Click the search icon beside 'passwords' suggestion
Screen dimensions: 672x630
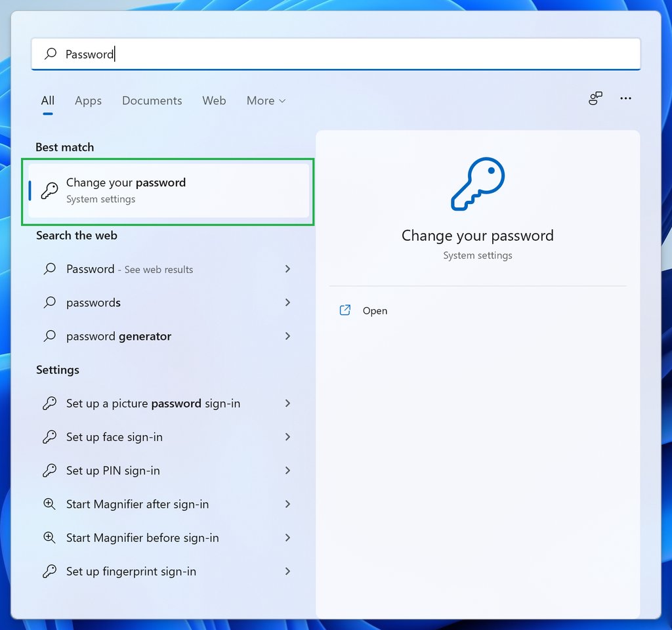(x=49, y=303)
